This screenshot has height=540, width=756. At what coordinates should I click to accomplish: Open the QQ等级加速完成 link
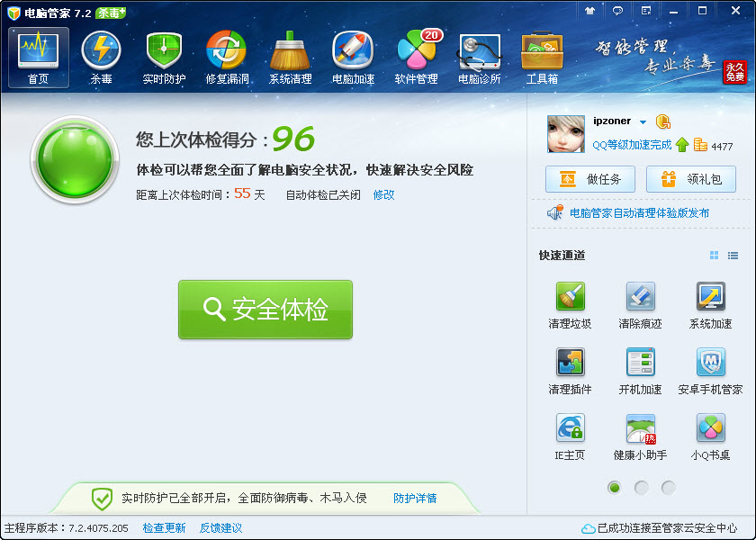(x=632, y=145)
